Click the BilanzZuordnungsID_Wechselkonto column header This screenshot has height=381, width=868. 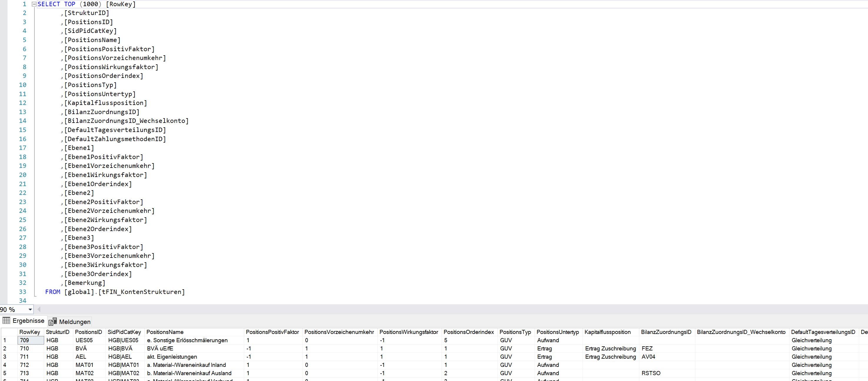point(741,332)
